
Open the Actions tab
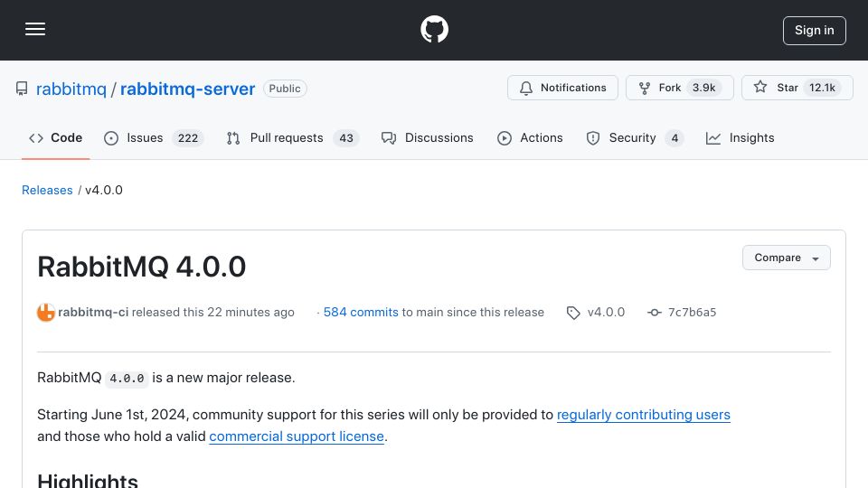click(530, 137)
